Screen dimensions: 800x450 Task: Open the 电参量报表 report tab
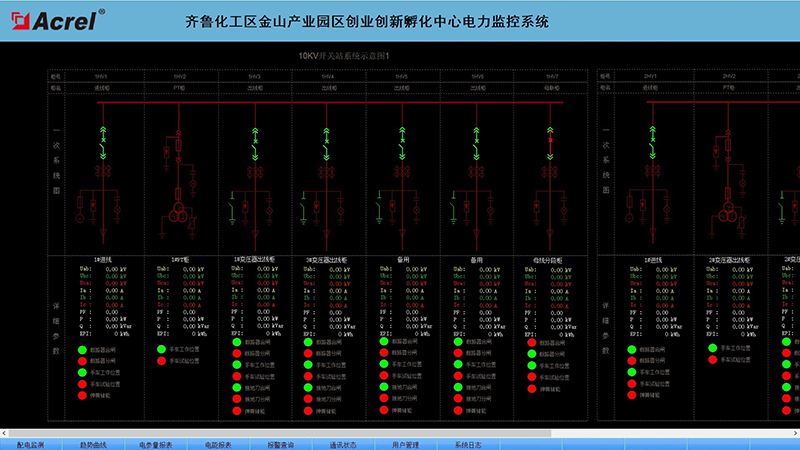[x=156, y=443]
